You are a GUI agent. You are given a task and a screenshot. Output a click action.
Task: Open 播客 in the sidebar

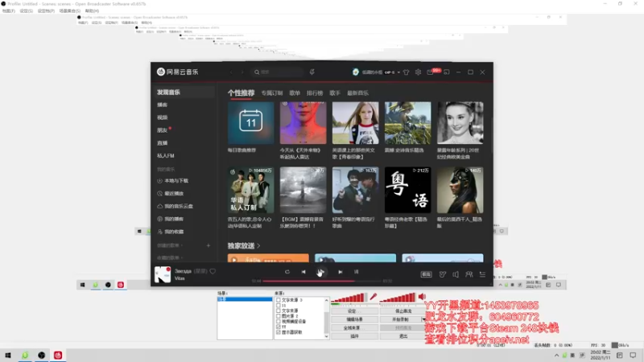tap(163, 105)
